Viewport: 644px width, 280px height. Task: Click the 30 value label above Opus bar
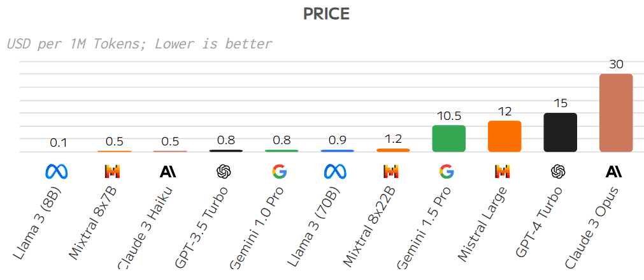tap(616, 64)
